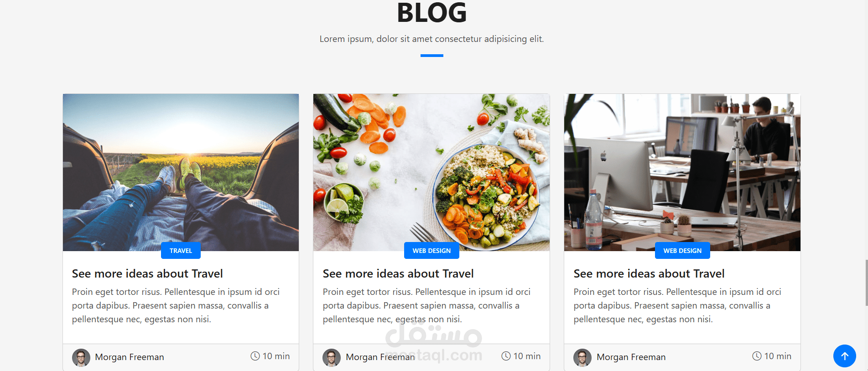The image size is (868, 371).
Task: Click the BLOG section heading
Action: pos(431,12)
